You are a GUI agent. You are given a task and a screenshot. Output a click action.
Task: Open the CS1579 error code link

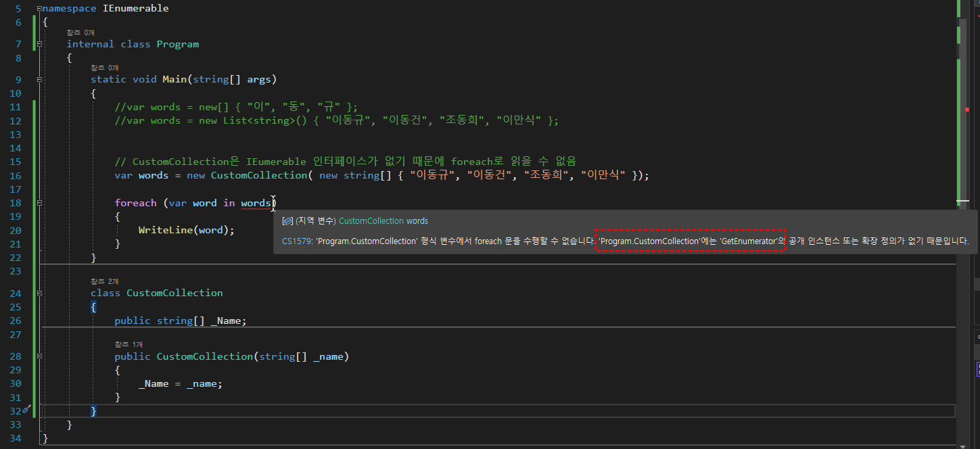click(296, 241)
